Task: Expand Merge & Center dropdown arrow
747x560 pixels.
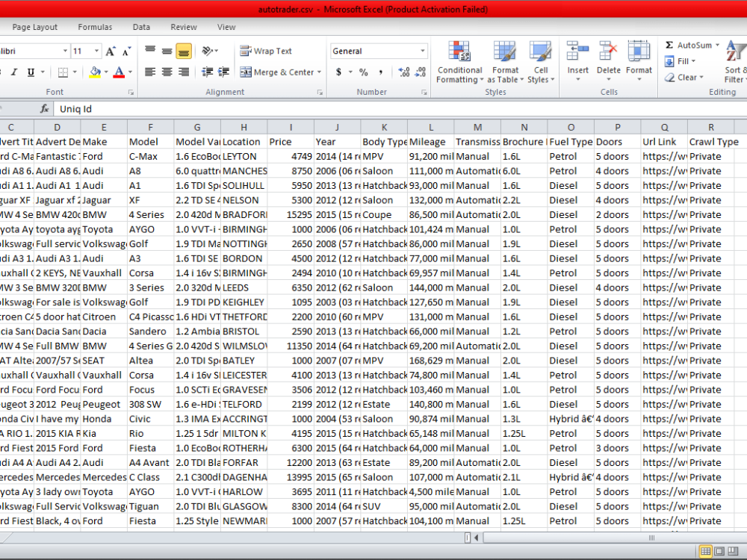Action: click(319, 72)
